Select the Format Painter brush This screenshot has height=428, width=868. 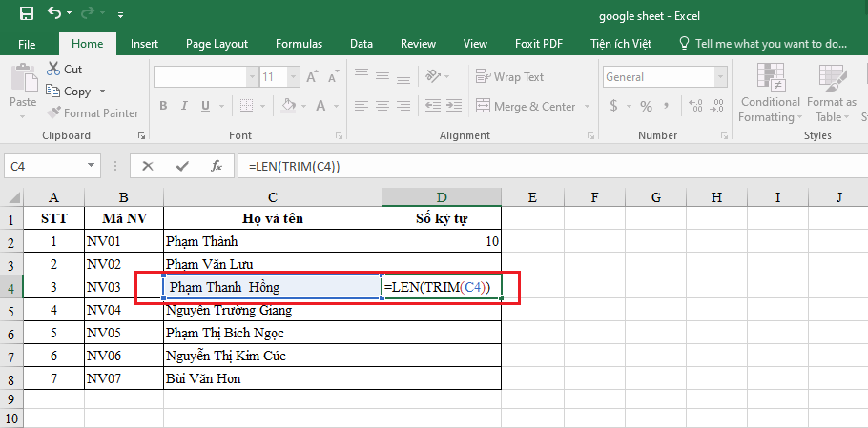53,112
